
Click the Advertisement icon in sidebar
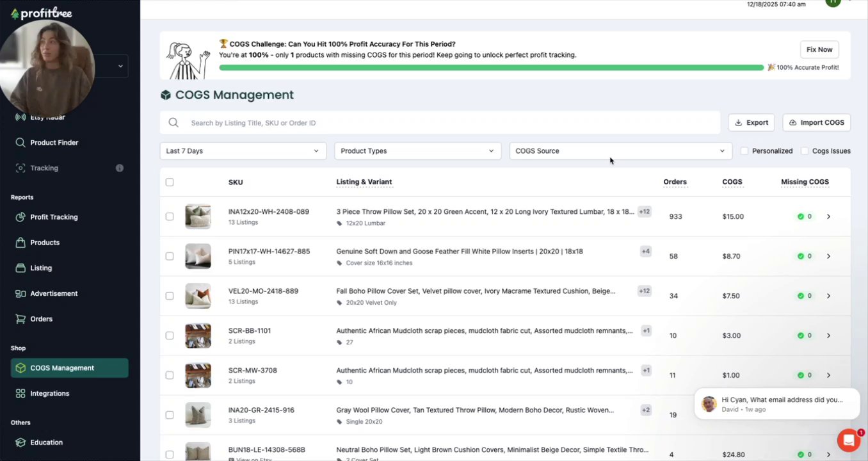point(20,294)
